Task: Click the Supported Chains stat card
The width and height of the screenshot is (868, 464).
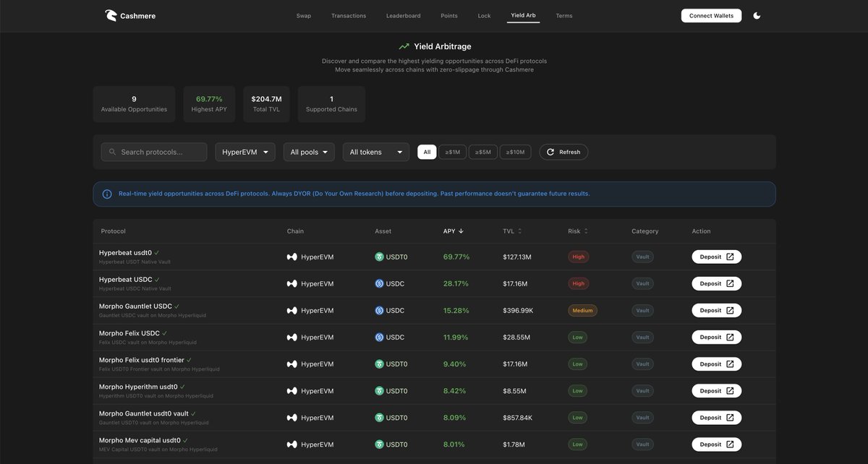Action: pyautogui.click(x=331, y=104)
